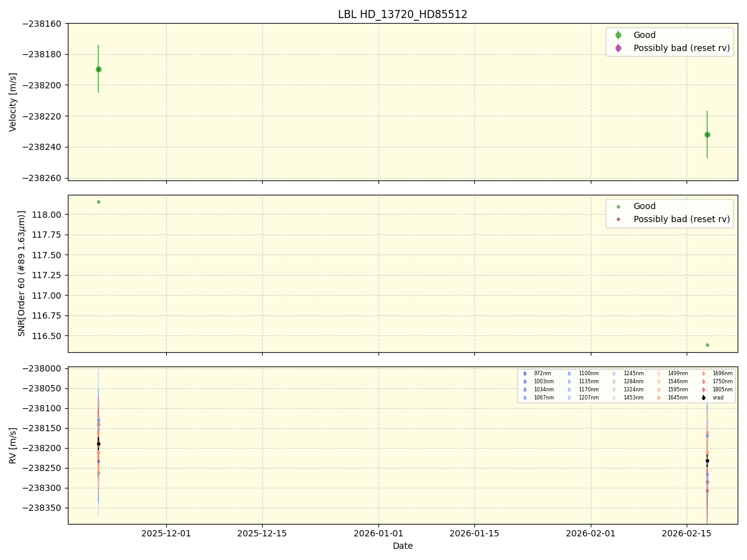Screen dimensions: 747x560
Task: Click the black vrad point near -238230 in RV panel
Action: click(x=707, y=460)
